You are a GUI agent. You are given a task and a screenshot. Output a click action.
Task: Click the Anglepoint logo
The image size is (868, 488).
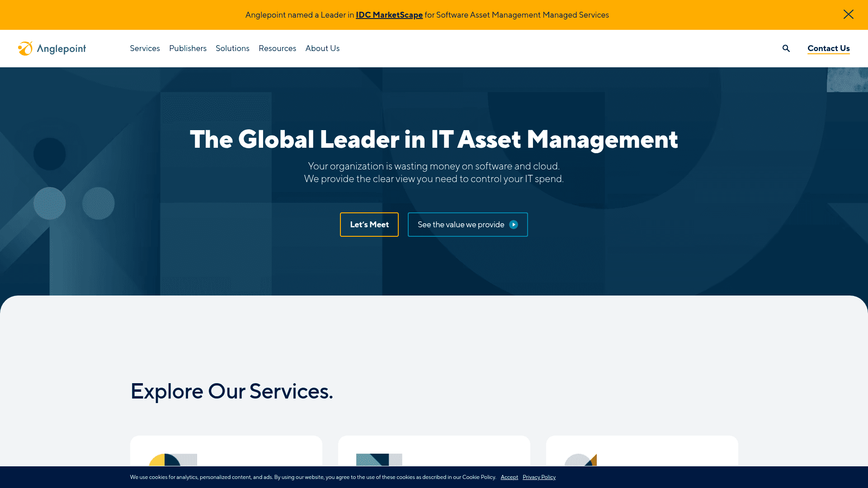(x=52, y=48)
